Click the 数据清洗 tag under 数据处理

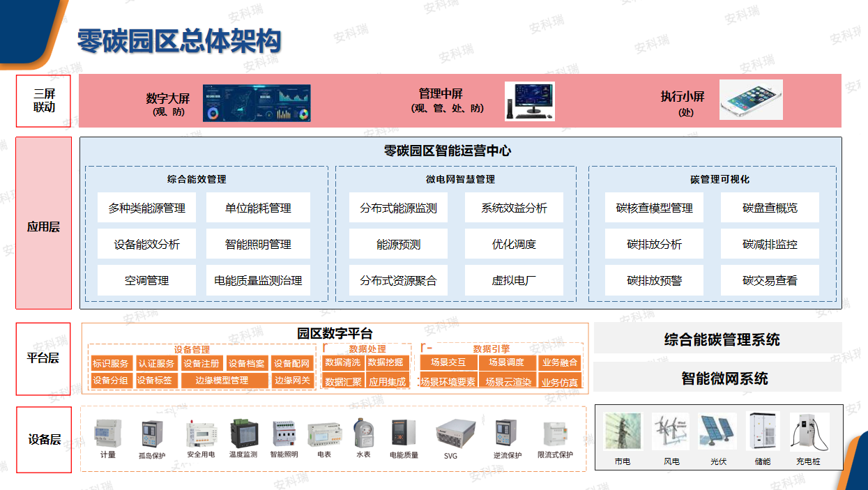[x=344, y=362]
